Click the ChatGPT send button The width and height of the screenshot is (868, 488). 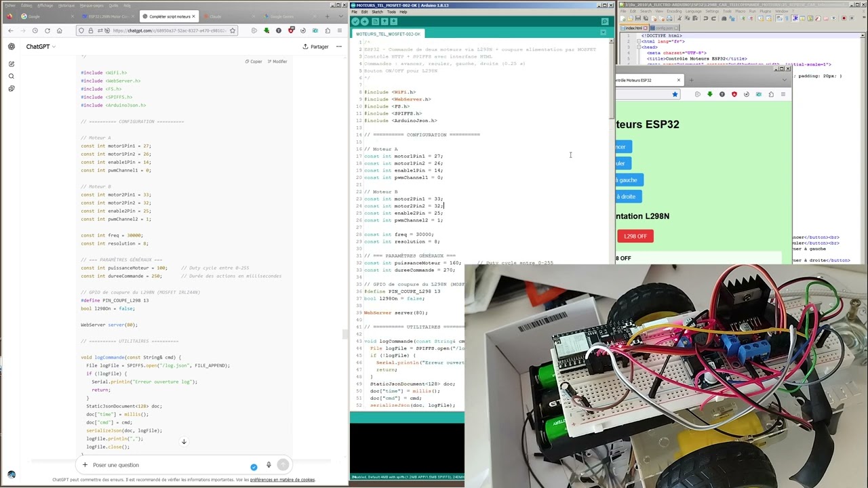(x=283, y=465)
